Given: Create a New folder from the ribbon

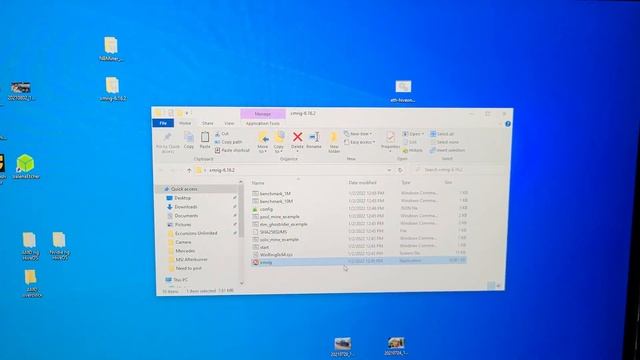Looking at the screenshot, I should [x=334, y=142].
